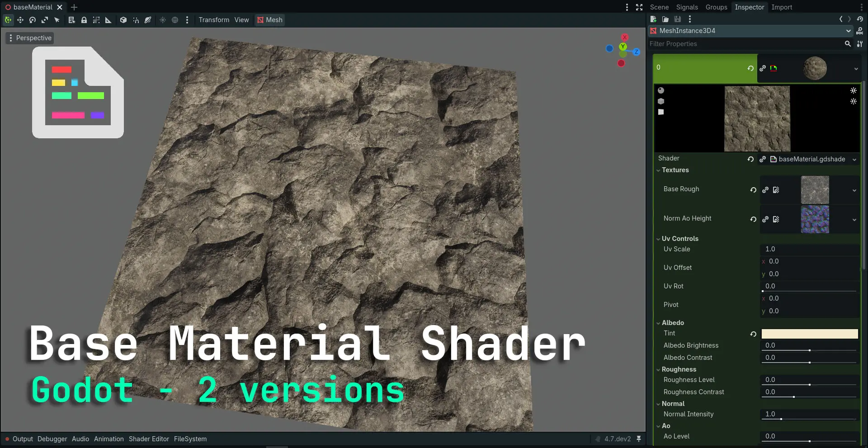Activate the Ruler measurement tool
The height and width of the screenshot is (448, 868).
pos(108,20)
